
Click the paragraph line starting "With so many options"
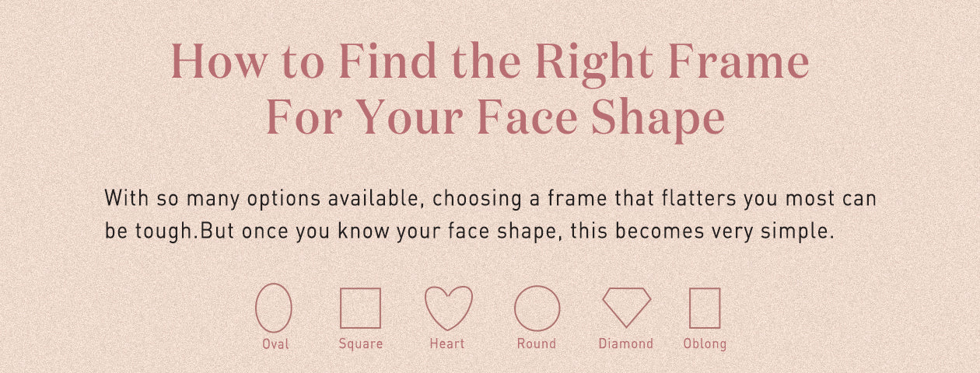(490, 198)
